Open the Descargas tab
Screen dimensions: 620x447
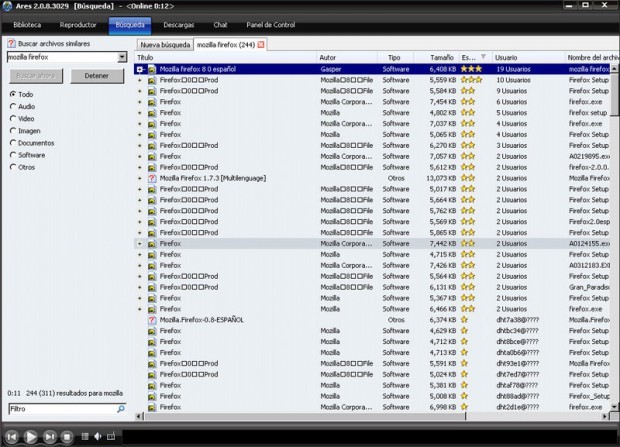(179, 25)
